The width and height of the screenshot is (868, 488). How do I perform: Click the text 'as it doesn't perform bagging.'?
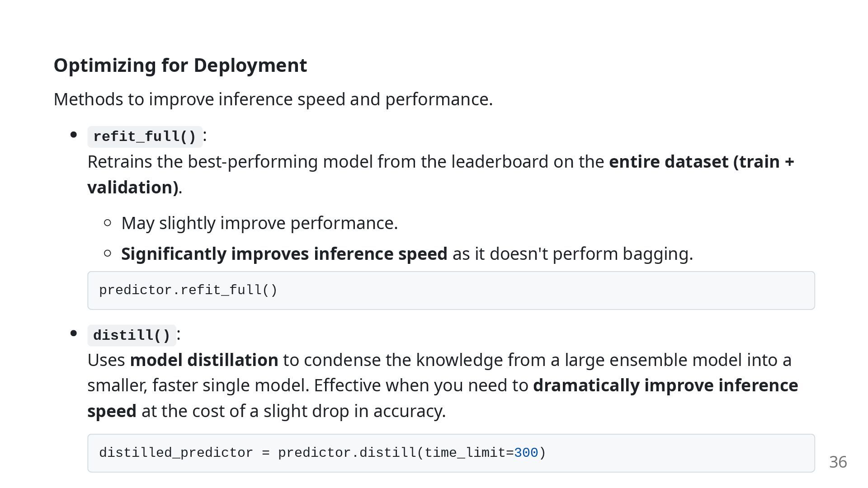(x=573, y=254)
